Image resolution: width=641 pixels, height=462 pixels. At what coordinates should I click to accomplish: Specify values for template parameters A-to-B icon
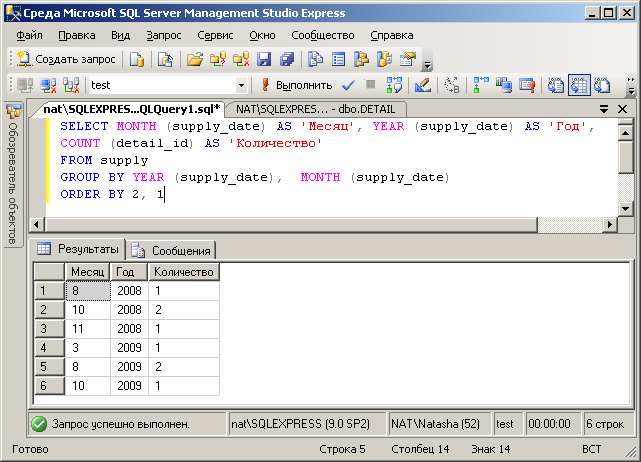click(x=452, y=85)
